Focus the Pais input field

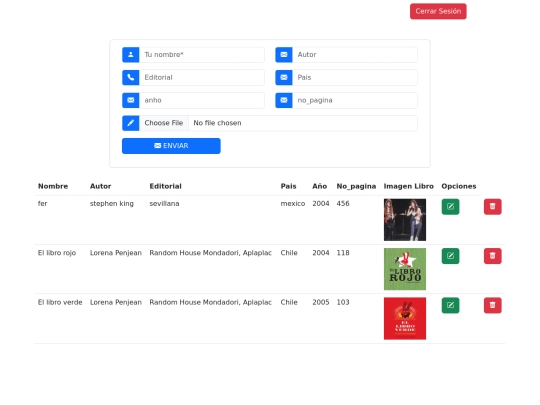(355, 77)
